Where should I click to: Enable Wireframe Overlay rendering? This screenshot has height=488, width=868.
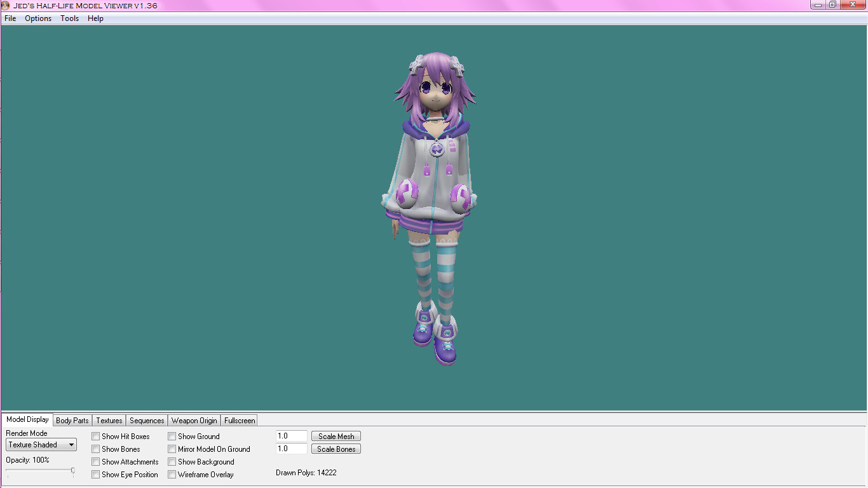(172, 474)
